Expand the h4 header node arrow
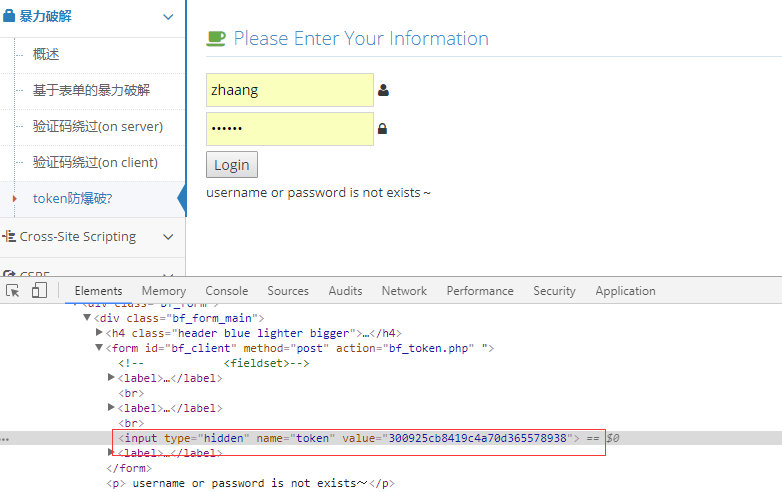The height and width of the screenshot is (492, 782). 99,333
